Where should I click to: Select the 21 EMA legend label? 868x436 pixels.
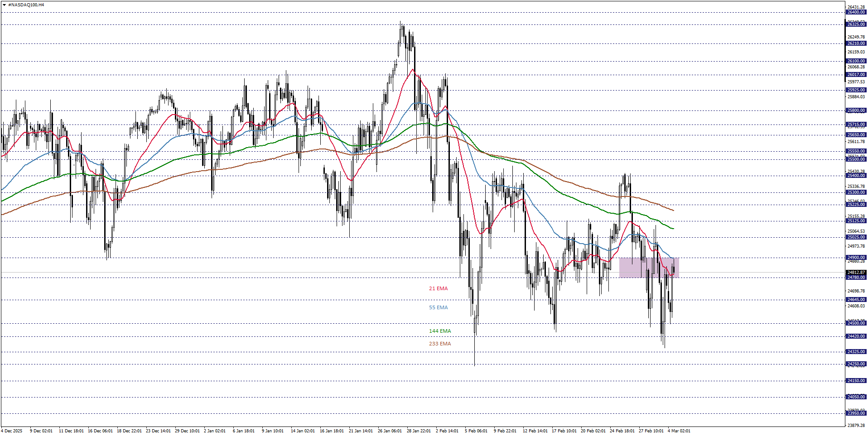pos(438,288)
